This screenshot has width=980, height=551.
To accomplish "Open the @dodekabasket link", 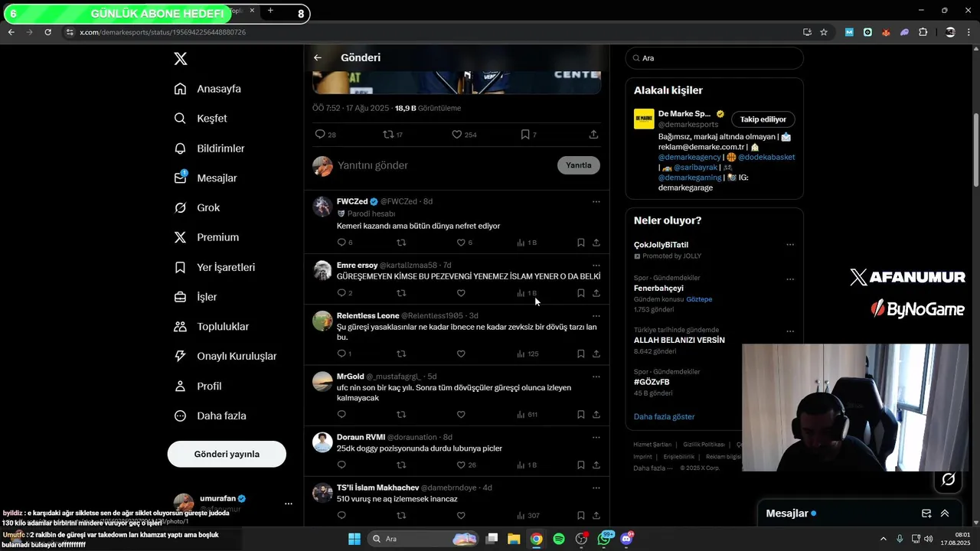I will 766,157.
